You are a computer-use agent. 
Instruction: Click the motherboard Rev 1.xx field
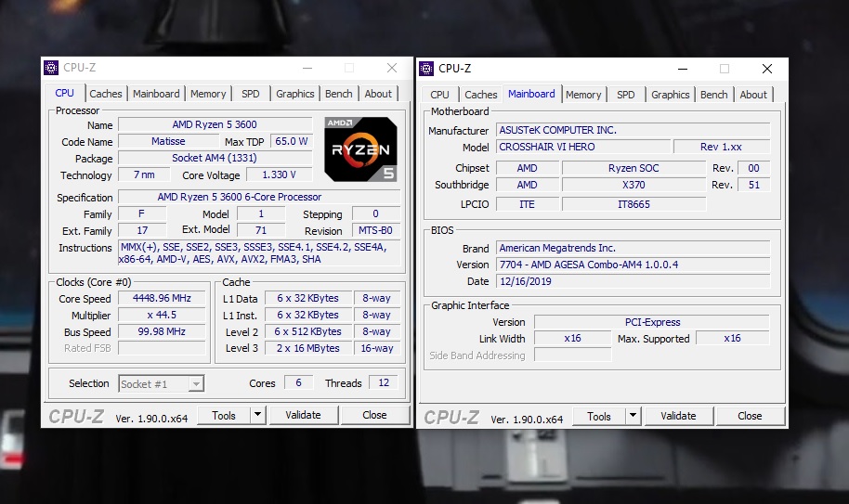pyautogui.click(x=721, y=147)
